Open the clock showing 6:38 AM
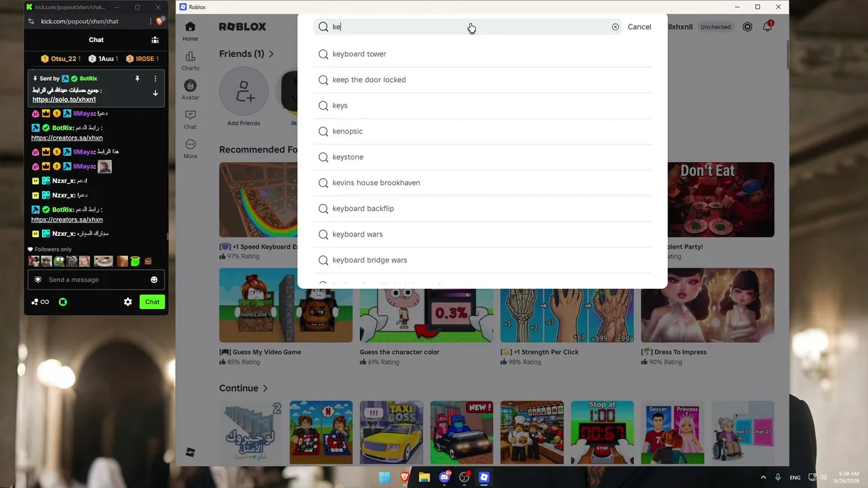Screen dimensions: 868x488 point(848,477)
